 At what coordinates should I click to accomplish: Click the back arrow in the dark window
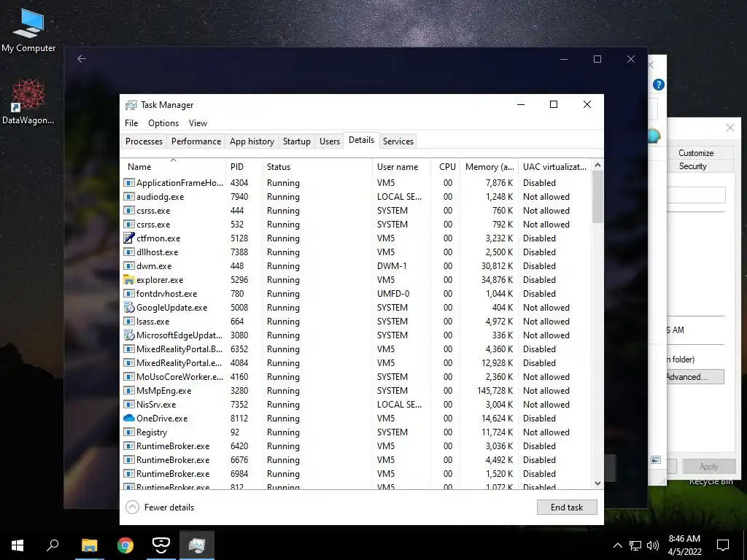click(82, 58)
